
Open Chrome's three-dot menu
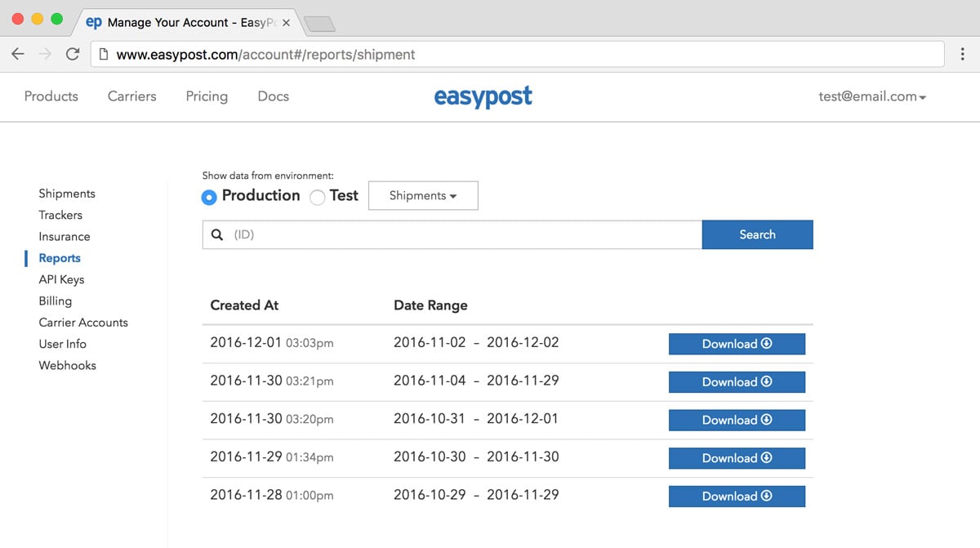tap(962, 55)
